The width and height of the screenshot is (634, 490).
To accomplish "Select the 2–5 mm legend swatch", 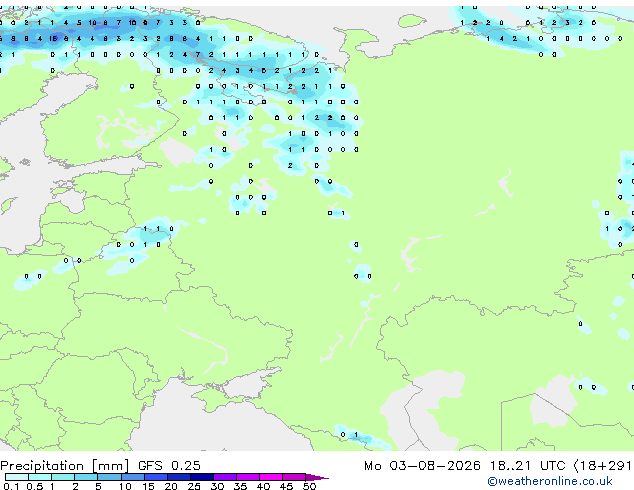I will 86,477.
